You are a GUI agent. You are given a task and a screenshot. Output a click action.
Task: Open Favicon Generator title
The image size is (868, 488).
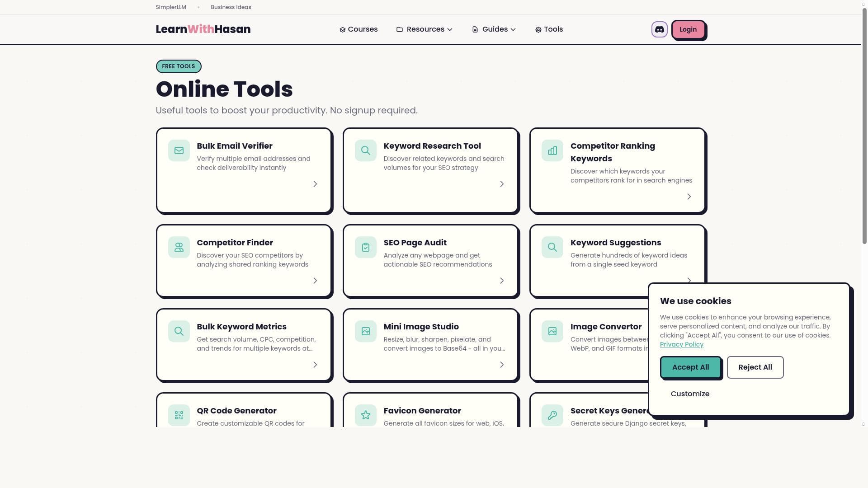tap(422, 411)
